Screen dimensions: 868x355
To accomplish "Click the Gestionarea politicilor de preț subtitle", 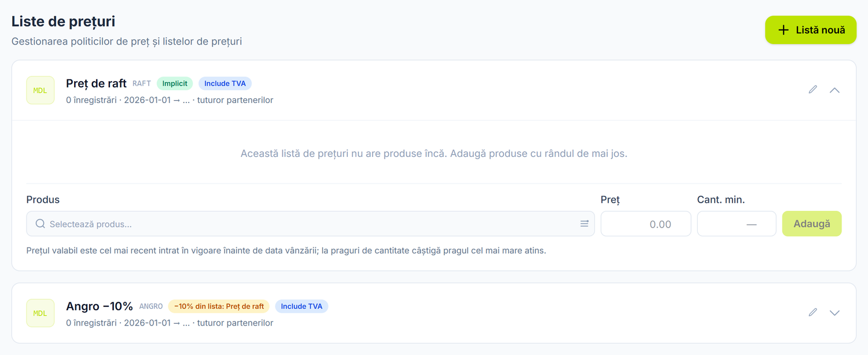I will pos(127,42).
